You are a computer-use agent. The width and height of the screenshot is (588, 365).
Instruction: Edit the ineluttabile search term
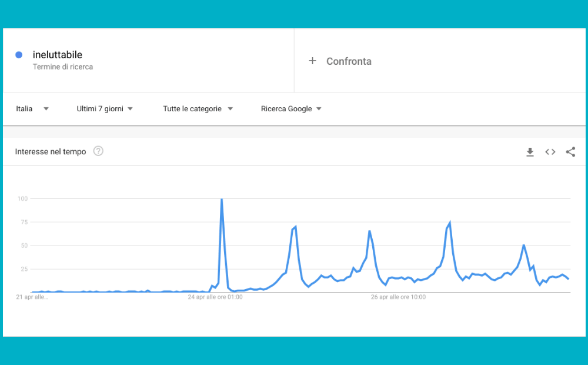pyautogui.click(x=58, y=55)
